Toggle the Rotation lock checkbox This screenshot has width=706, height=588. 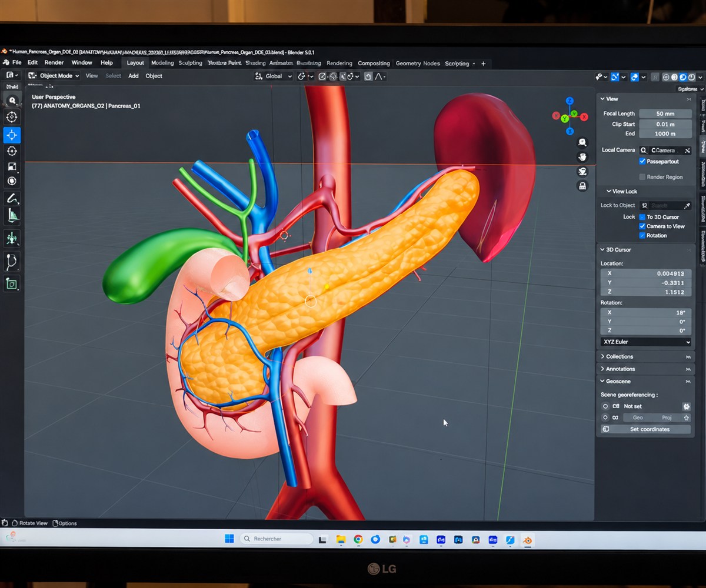642,236
